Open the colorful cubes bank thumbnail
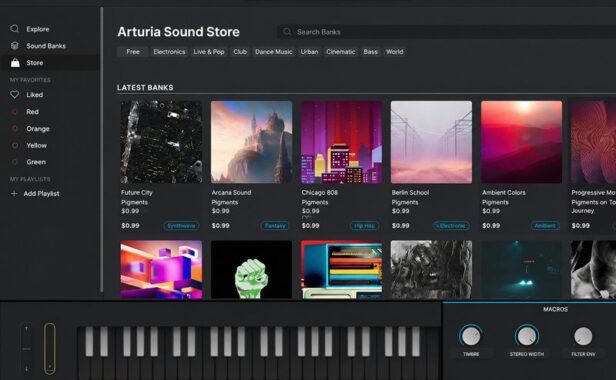Image resolution: width=616 pixels, height=380 pixels. point(161,270)
